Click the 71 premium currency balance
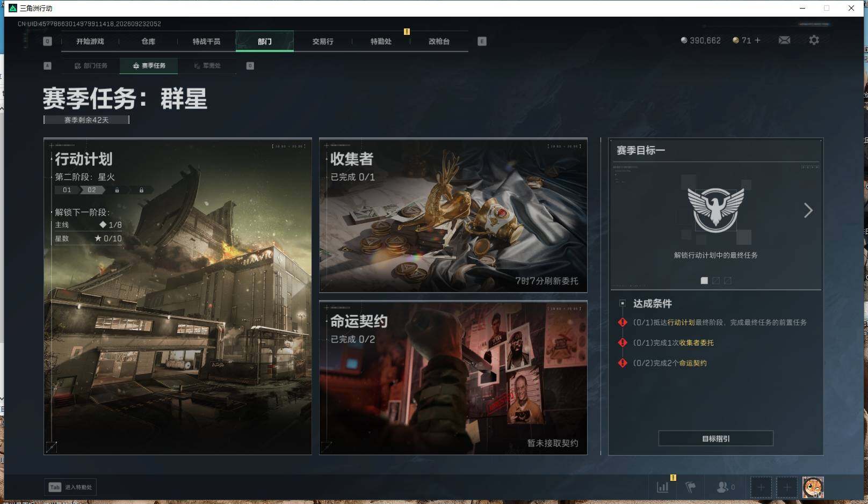The image size is (868, 504). tap(742, 41)
